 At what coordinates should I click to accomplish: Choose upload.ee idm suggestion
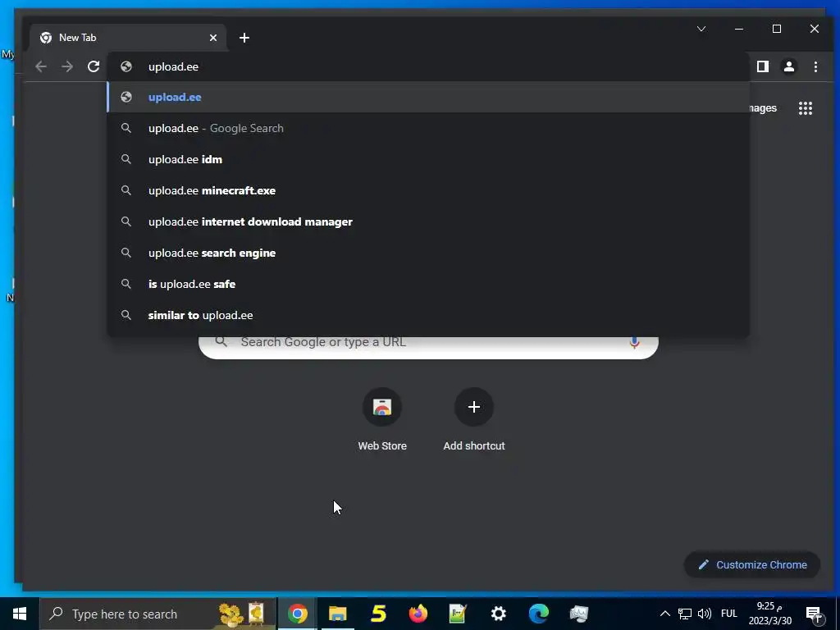[428, 159]
